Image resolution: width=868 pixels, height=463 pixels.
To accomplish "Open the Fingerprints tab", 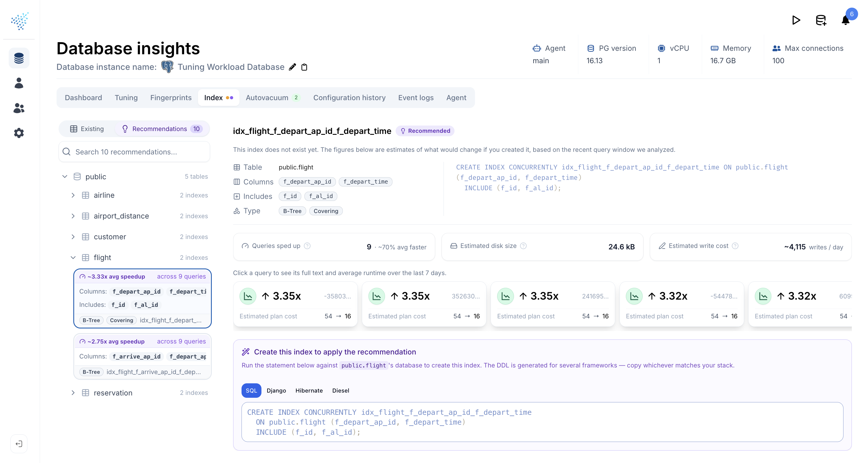I will 171,98.
